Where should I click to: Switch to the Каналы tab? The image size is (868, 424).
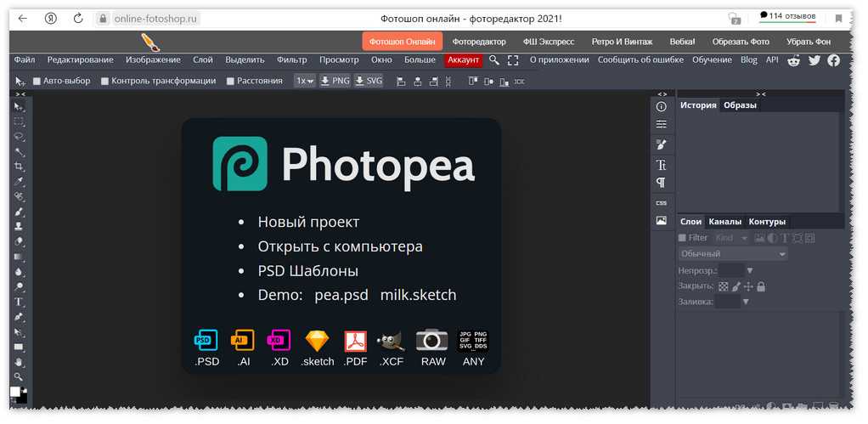(724, 222)
